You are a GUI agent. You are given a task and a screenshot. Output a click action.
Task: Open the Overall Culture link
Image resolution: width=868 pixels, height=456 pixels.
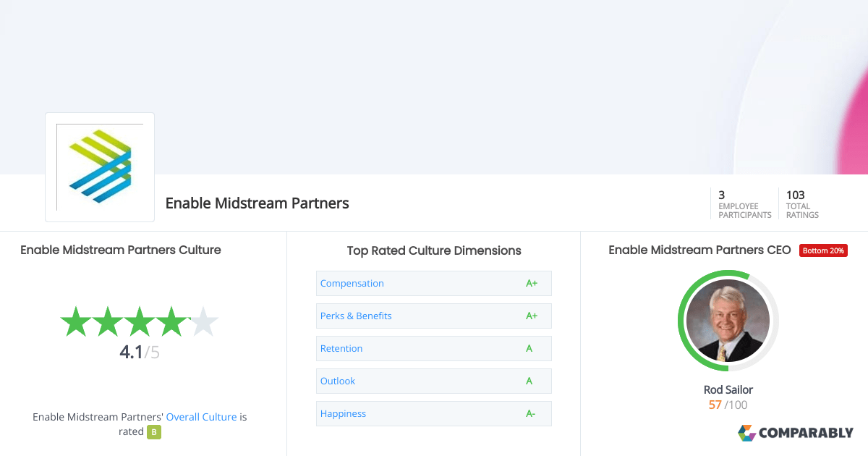(x=201, y=417)
